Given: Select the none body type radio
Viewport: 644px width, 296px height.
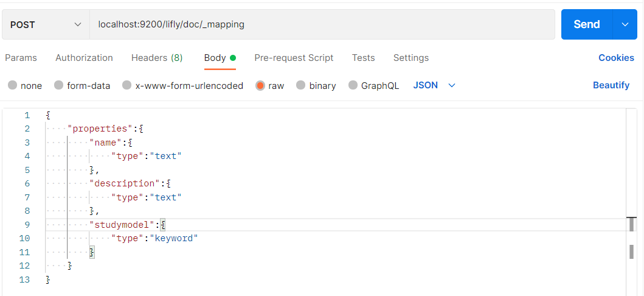Looking at the screenshot, I should point(13,86).
